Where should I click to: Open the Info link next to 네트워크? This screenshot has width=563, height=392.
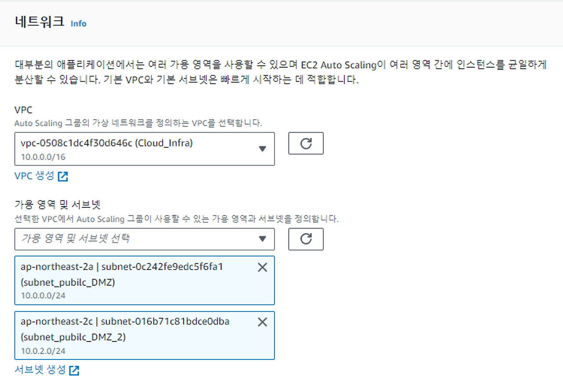tap(78, 24)
